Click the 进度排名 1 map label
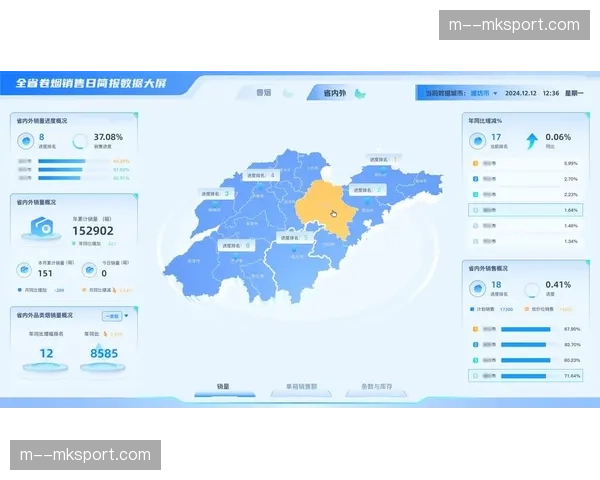The width and height of the screenshot is (600, 480). (383, 160)
